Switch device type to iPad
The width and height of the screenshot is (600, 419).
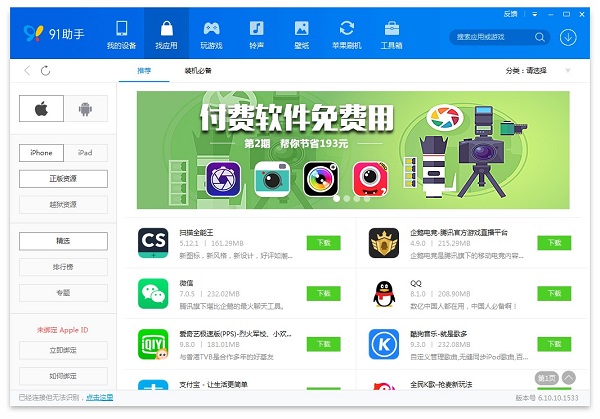pos(86,153)
